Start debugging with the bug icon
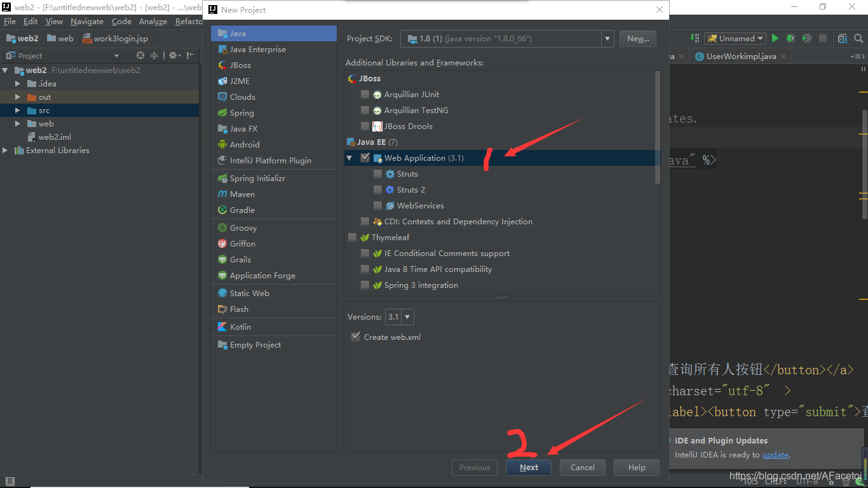The height and width of the screenshot is (488, 868). (x=790, y=38)
